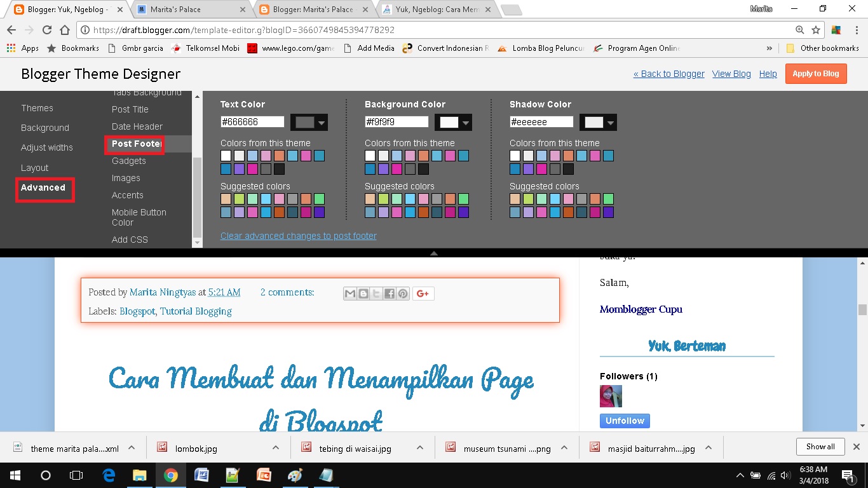Open the Apps shortcut in bookmarks bar

tap(22, 48)
